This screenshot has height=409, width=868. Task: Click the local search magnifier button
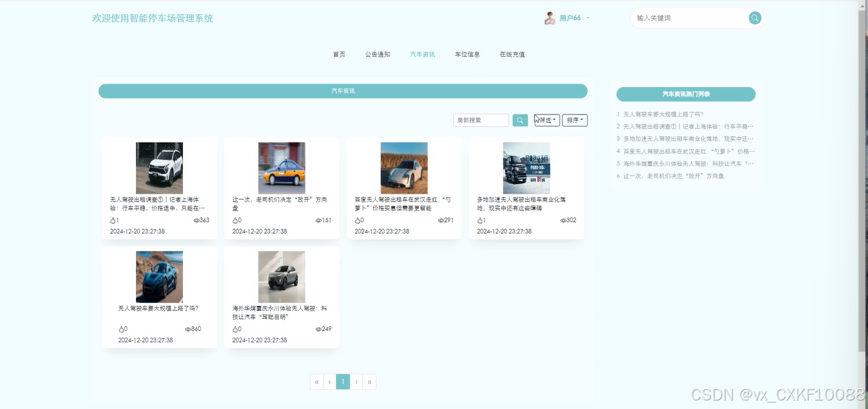tap(520, 120)
